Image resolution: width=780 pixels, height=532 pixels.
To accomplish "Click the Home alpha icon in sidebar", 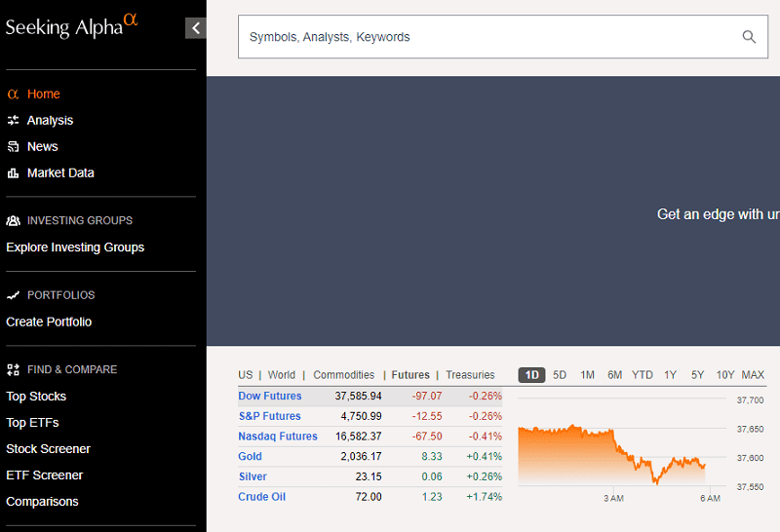I will (14, 95).
